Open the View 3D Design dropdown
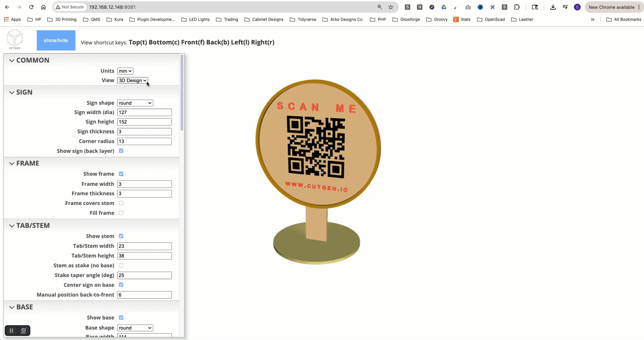 tap(132, 80)
